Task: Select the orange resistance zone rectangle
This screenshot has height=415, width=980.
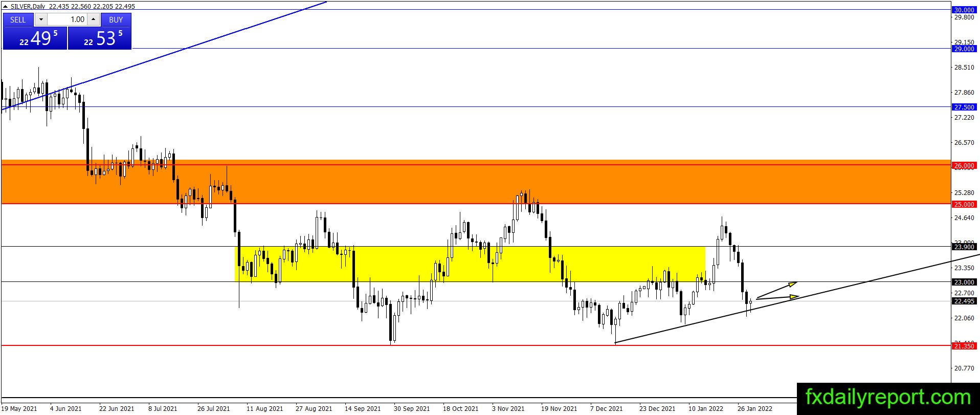Action: (476, 182)
